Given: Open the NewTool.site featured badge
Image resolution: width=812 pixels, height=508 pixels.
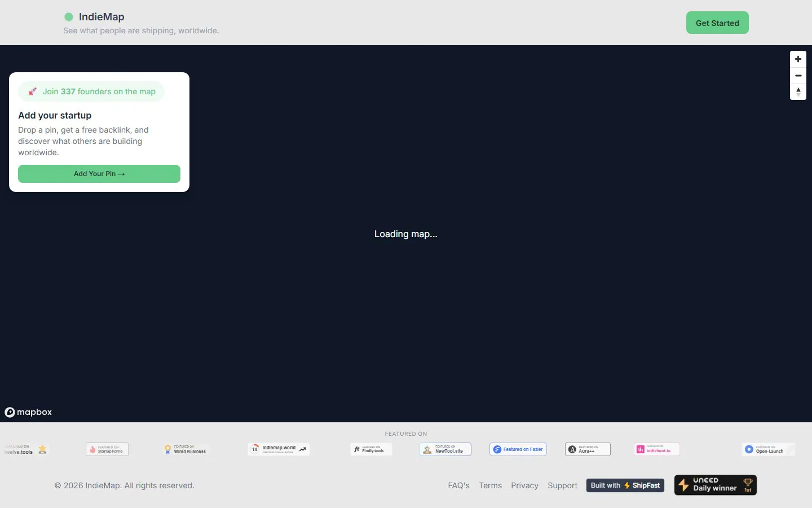Looking at the screenshot, I should click(445, 449).
